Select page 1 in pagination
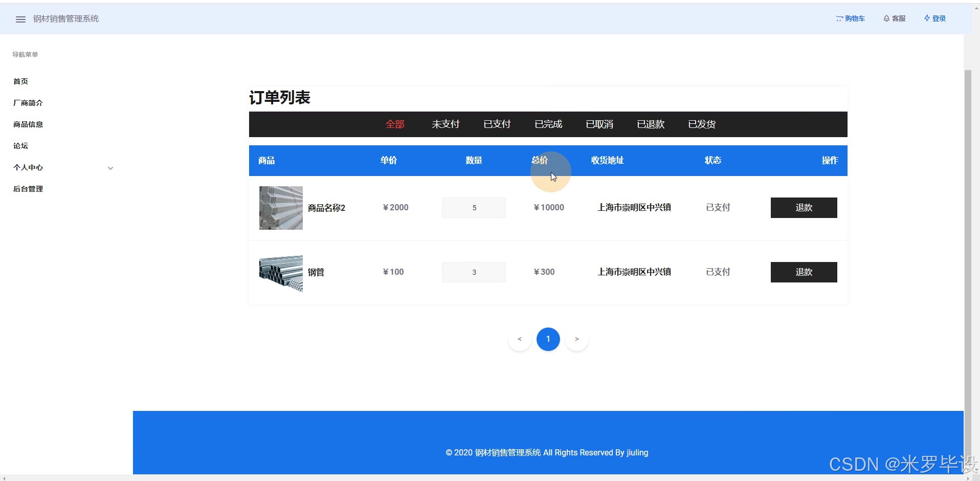Screen dimensions: 980x481 click(548, 339)
